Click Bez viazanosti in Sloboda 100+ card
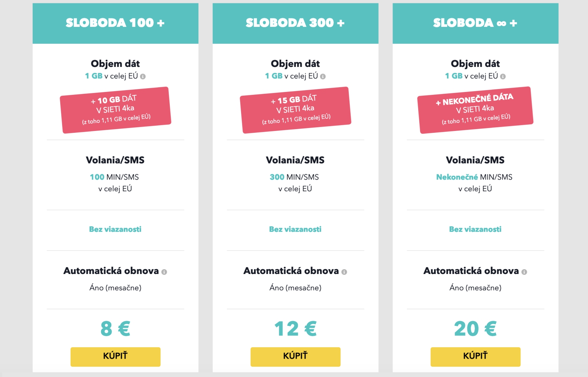Screen dimensions: 588x377 coord(115,229)
